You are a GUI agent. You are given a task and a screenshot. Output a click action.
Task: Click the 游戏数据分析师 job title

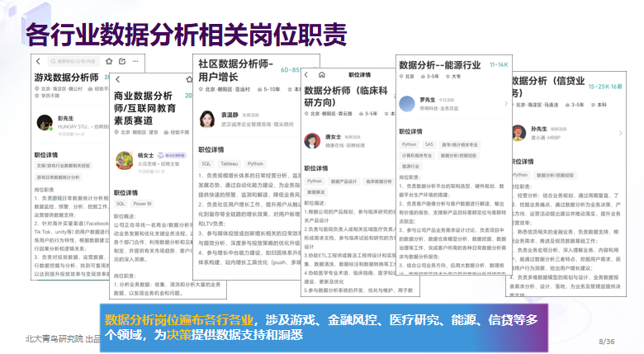coord(67,78)
